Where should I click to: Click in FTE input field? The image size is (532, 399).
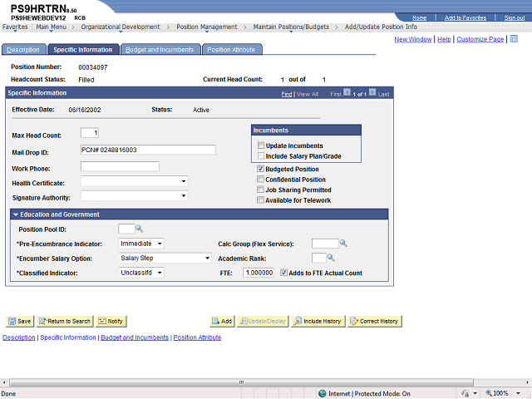pos(259,273)
